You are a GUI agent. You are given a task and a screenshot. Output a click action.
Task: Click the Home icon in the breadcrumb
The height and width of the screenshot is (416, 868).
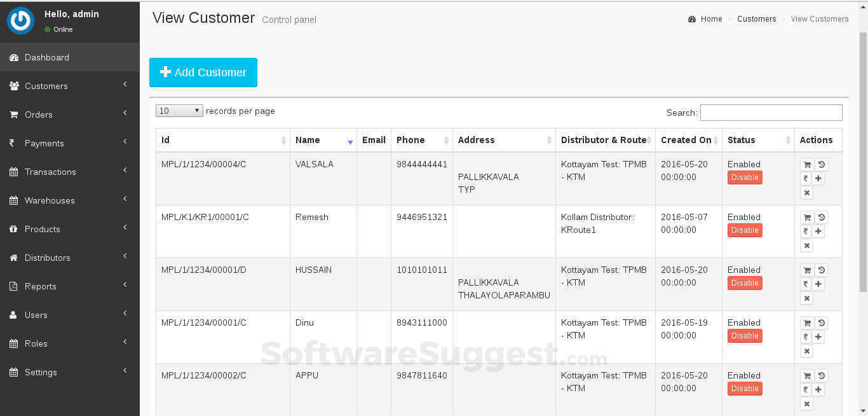(x=692, y=18)
